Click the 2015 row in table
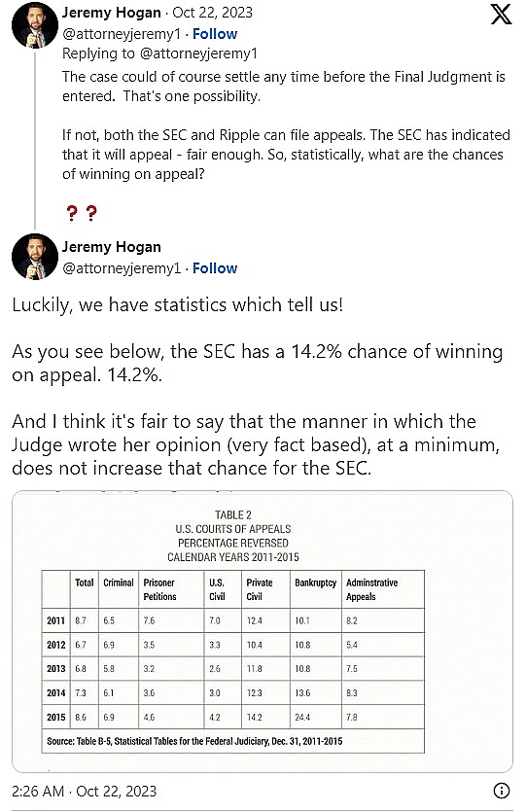 [233, 717]
